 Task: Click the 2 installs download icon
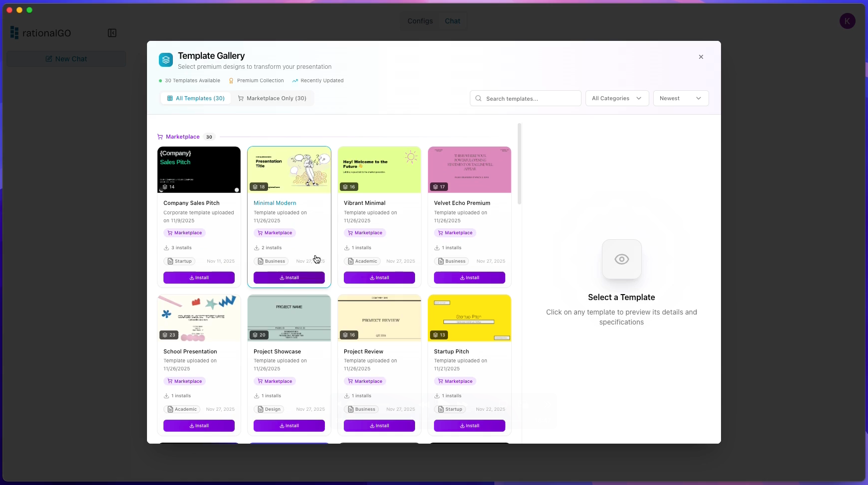tap(257, 248)
